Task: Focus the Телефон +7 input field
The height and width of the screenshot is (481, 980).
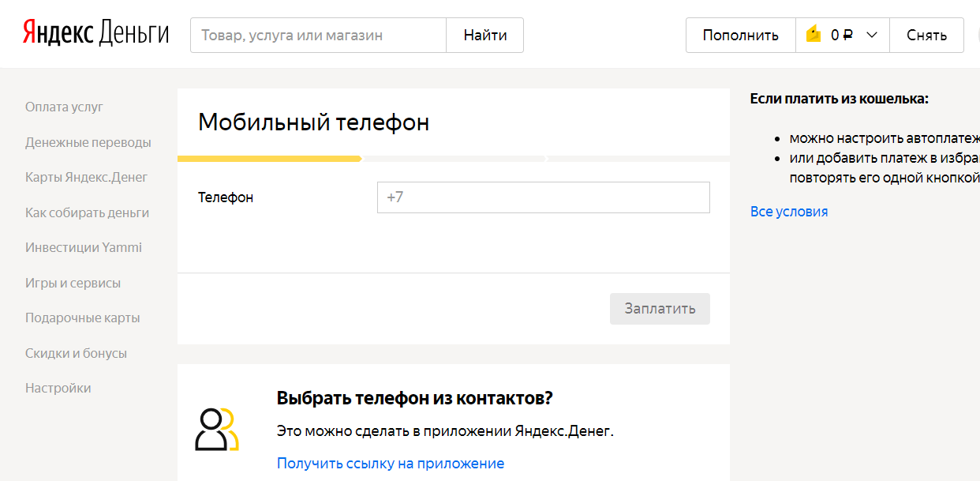Action: [543, 197]
